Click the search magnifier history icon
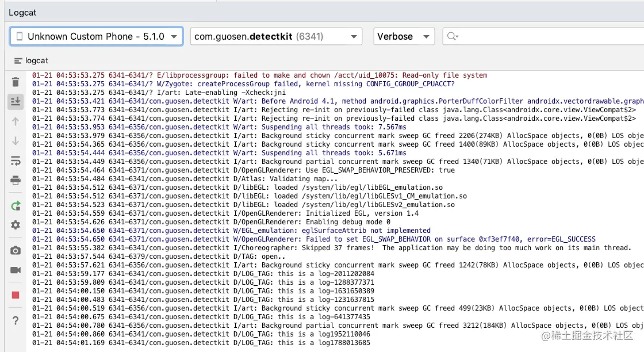 click(x=452, y=37)
